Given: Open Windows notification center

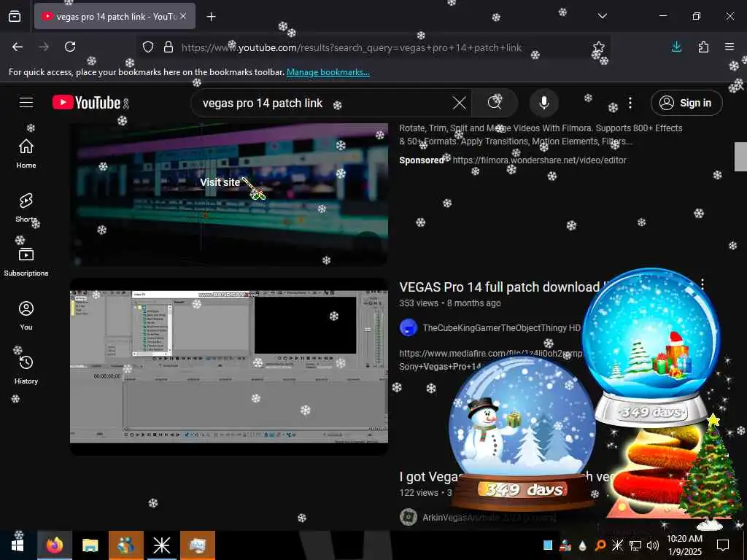Looking at the screenshot, I should 723,545.
